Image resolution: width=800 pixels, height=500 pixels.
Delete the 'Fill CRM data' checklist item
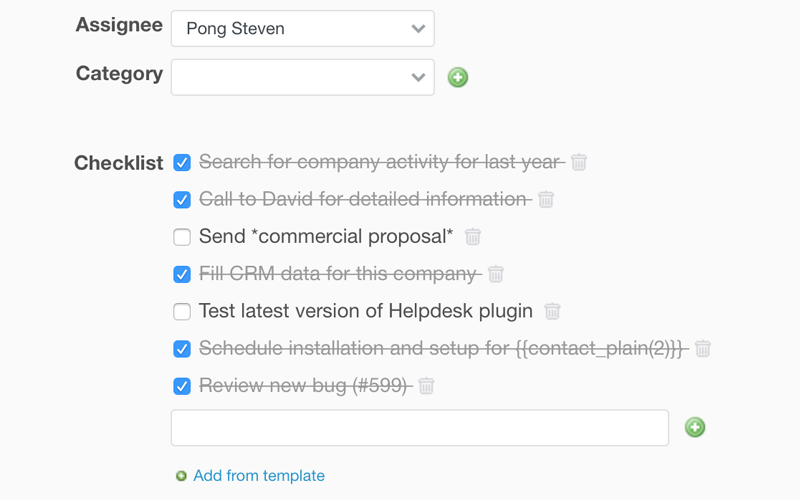[496, 274]
